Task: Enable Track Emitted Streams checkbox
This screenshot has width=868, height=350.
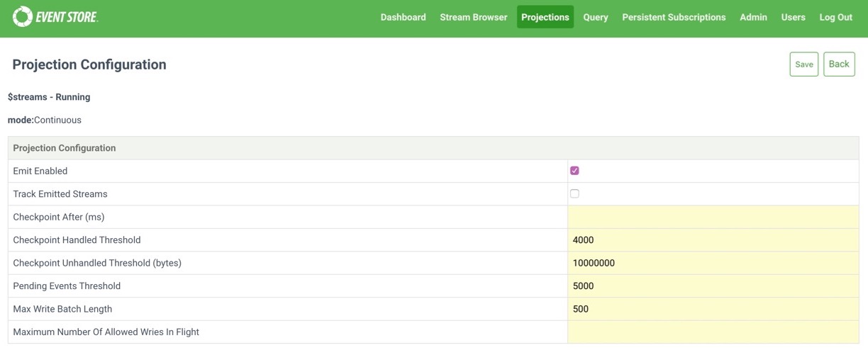Action: [x=574, y=193]
